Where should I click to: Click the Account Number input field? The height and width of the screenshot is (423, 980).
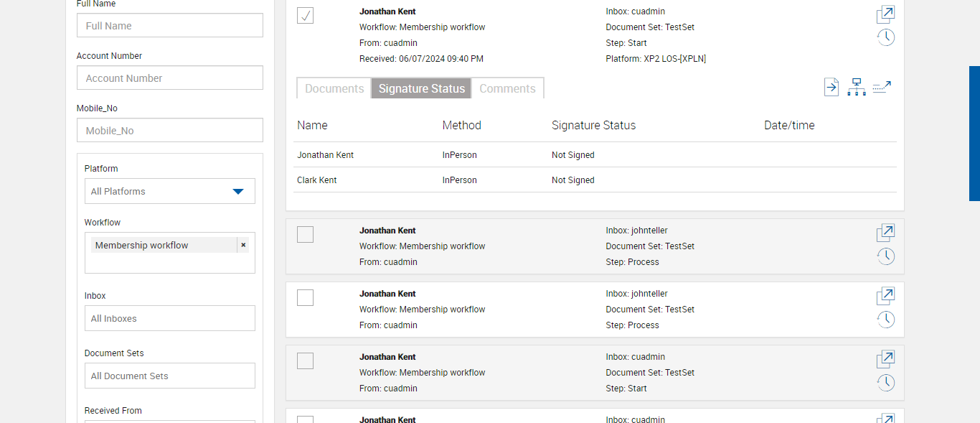click(x=169, y=78)
